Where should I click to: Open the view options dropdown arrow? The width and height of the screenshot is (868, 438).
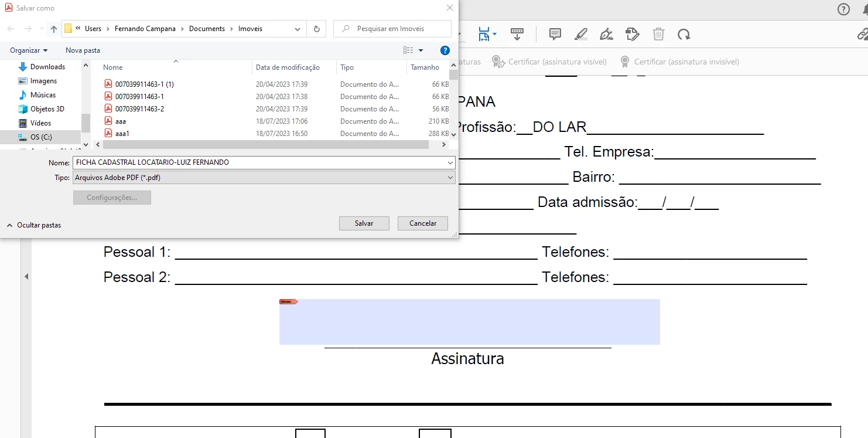pyautogui.click(x=421, y=50)
